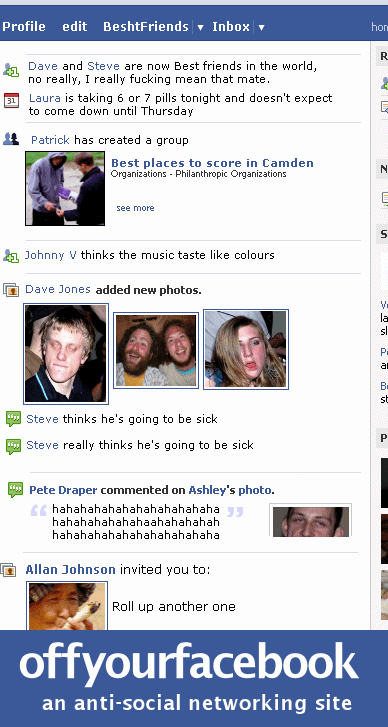
Task: Open the 'photo' link in Pete's comment
Action: tap(254, 490)
